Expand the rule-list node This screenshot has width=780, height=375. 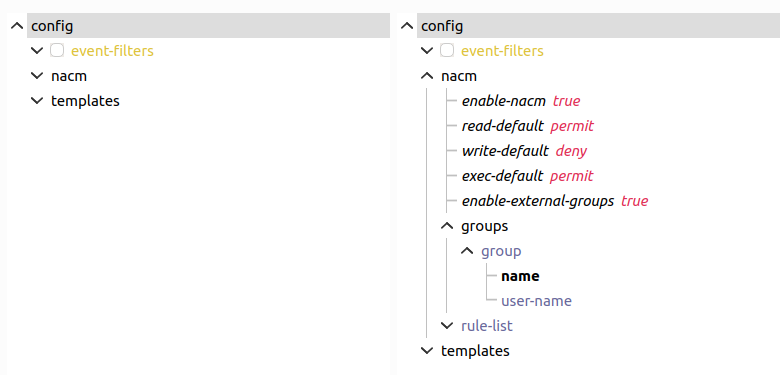click(x=447, y=325)
